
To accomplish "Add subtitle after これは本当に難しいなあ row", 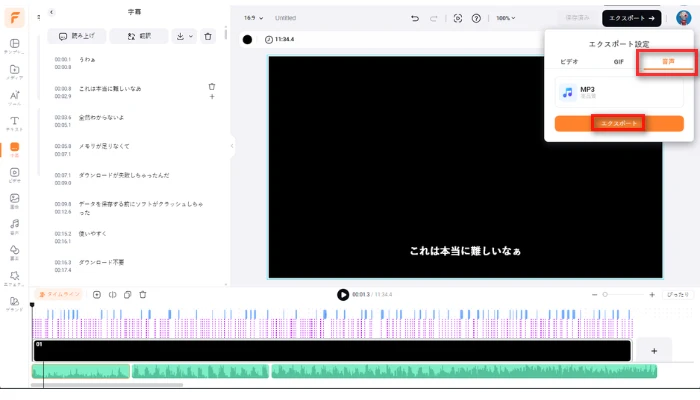I will point(212,96).
